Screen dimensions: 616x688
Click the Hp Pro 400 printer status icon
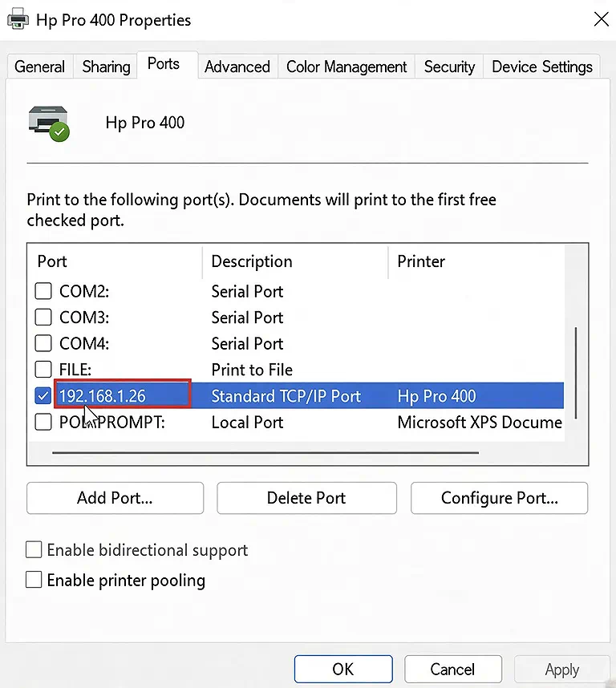49,123
